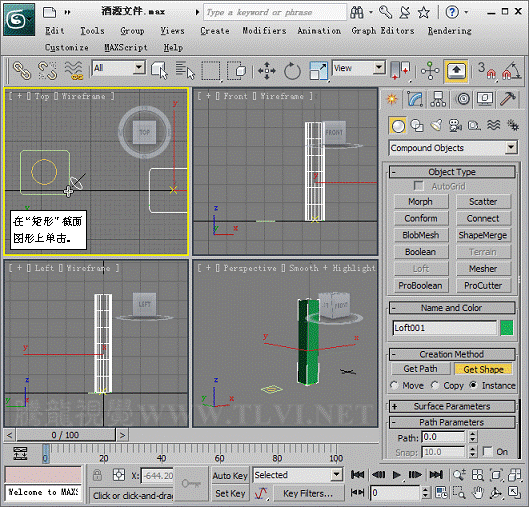This screenshot has height=507, width=529.
Task: Expand the Surface Parameters rollout
Action: click(x=452, y=406)
